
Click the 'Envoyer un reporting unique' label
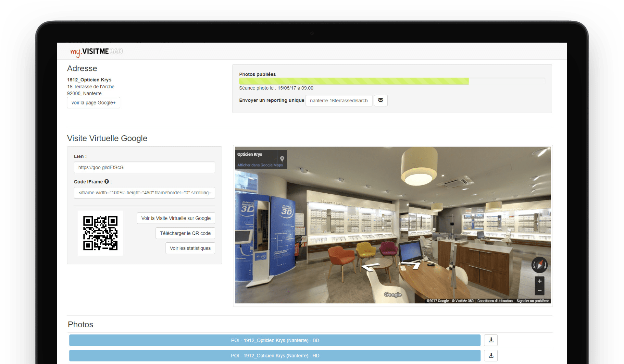point(272,100)
